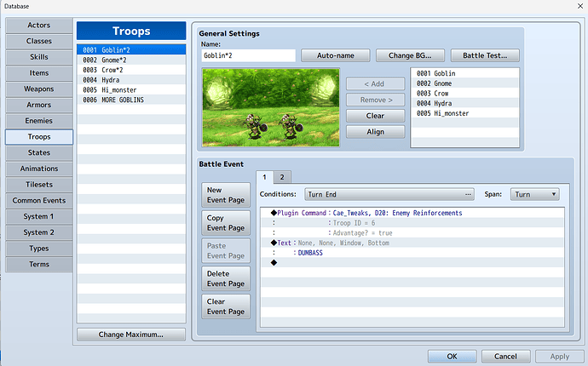Clear all enemies from troop
The image size is (588, 366).
pos(375,116)
